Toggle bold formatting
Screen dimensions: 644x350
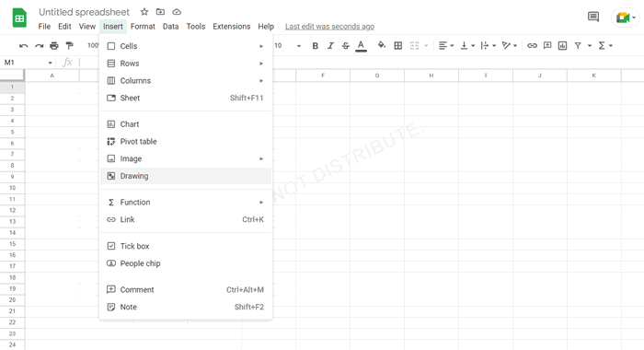tap(315, 46)
